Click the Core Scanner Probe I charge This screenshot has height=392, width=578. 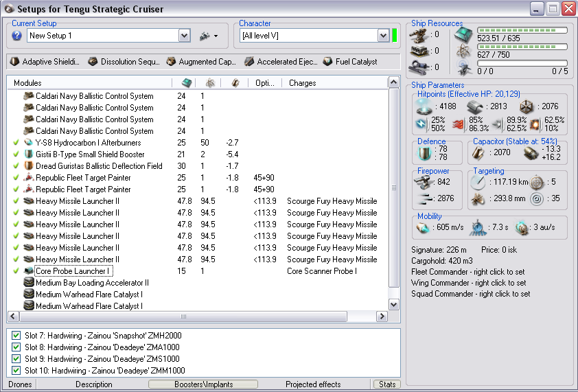[322, 271]
